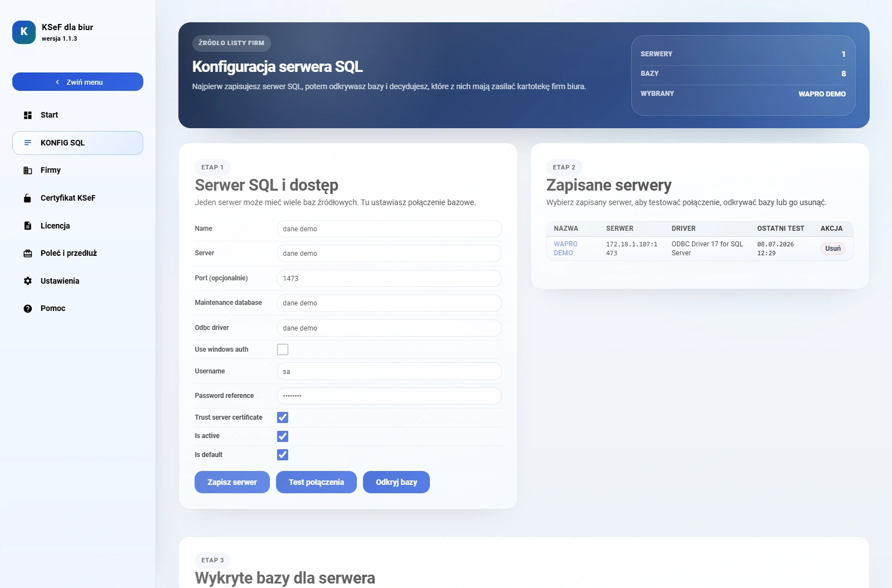Click the ETAP 1 badge
The image size is (892, 588).
click(212, 167)
